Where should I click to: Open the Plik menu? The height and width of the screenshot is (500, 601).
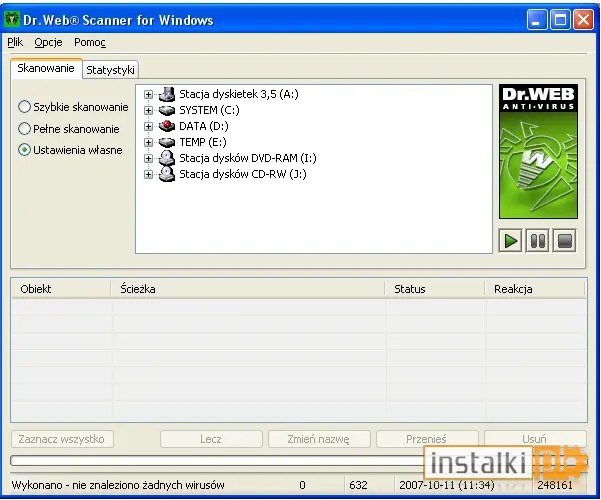point(15,42)
